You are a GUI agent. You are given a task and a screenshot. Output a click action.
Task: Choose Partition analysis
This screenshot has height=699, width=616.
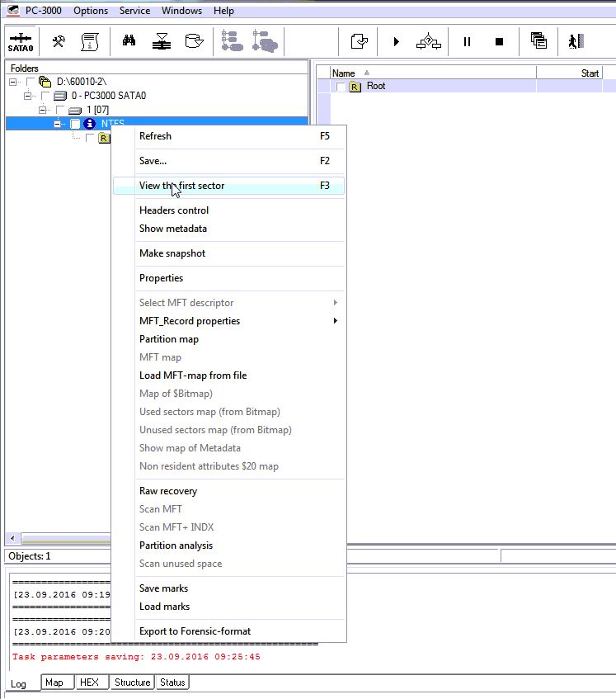click(x=228, y=546)
